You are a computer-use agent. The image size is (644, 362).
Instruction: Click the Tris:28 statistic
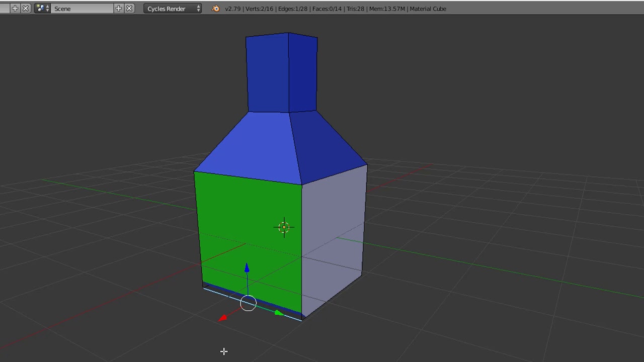pyautogui.click(x=355, y=9)
